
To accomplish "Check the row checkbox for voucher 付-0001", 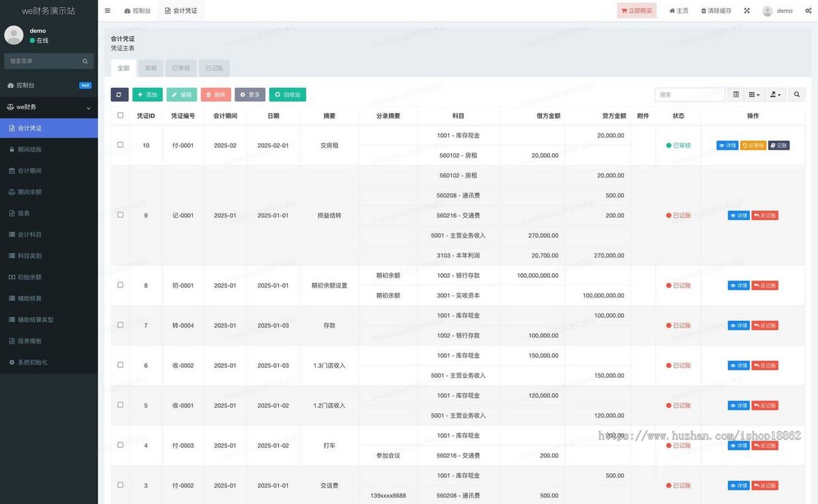I will [120, 145].
